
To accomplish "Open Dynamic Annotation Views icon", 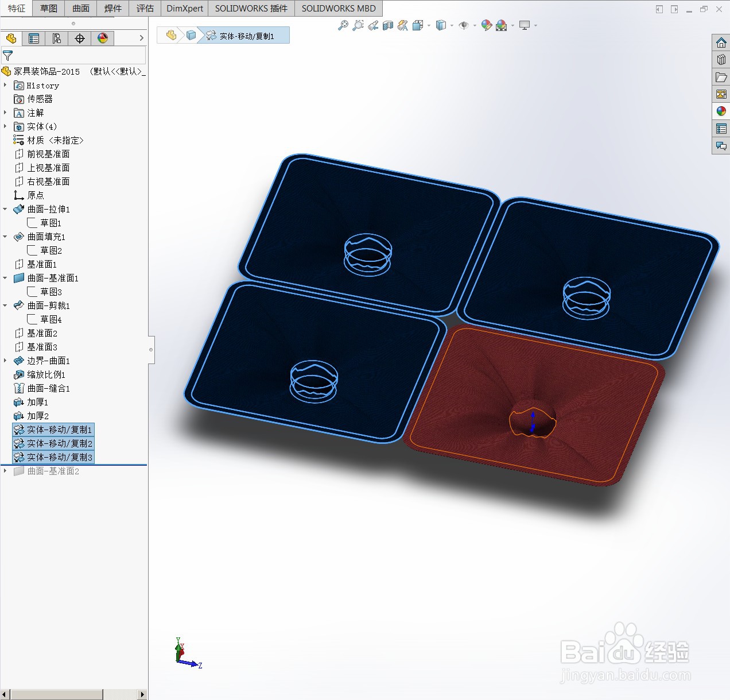I will [x=403, y=25].
